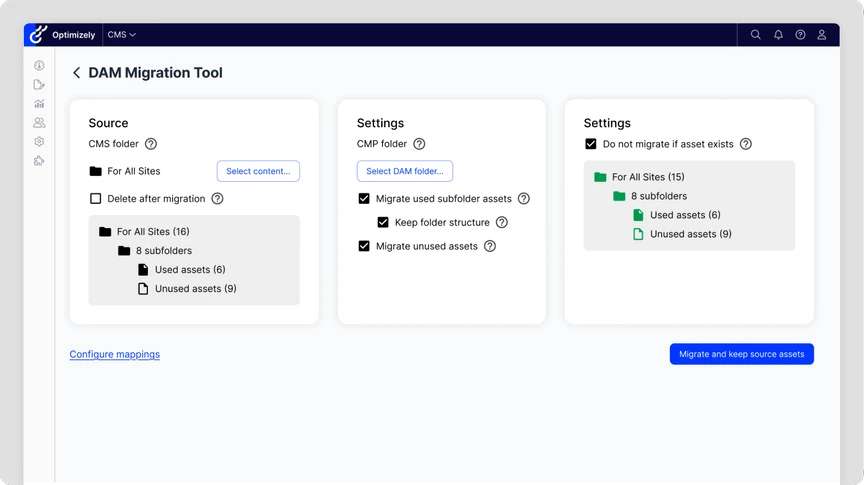The image size is (864, 485).
Task: Show help for Migrate used subfolder assets
Action: click(523, 198)
